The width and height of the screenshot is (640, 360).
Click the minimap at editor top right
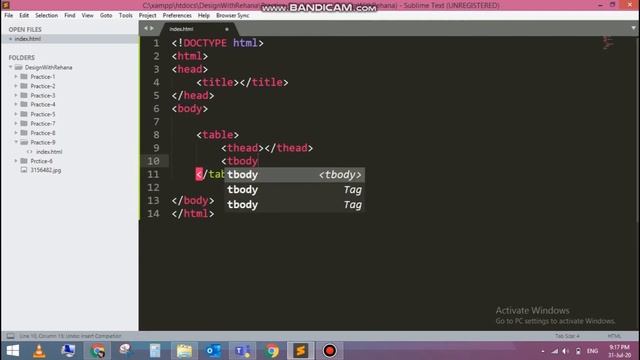pos(607,42)
